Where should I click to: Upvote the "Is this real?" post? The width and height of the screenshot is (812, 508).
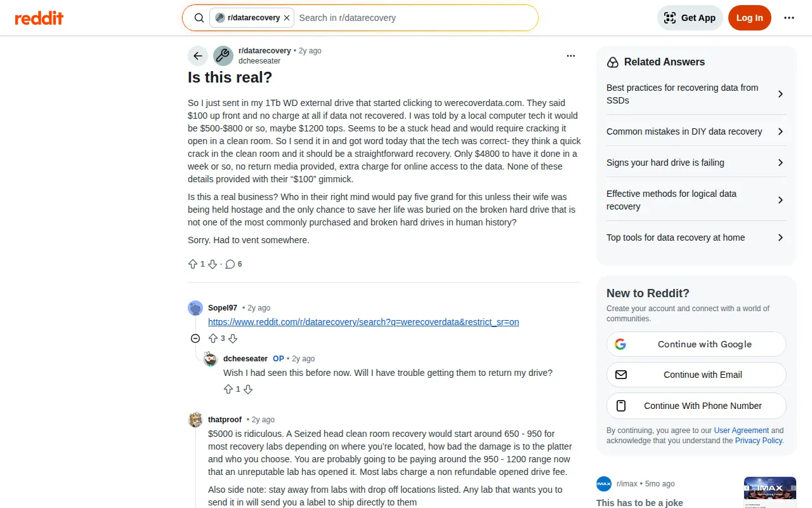pos(193,264)
